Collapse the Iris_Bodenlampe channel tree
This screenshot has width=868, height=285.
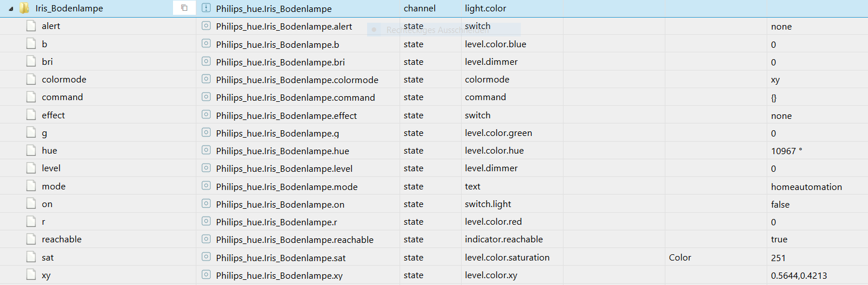pos(11,9)
